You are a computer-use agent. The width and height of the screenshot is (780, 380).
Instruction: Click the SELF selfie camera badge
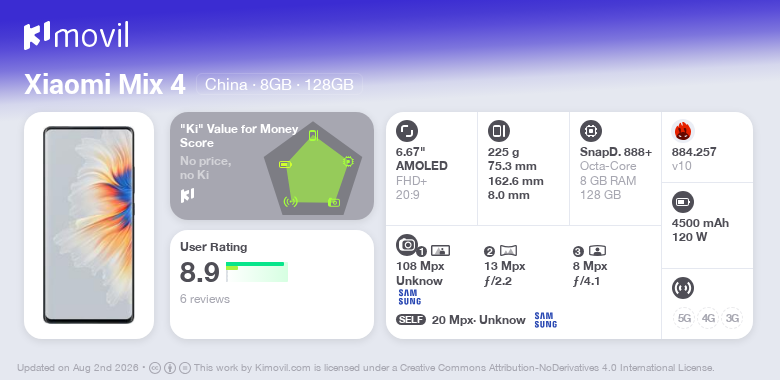(411, 320)
